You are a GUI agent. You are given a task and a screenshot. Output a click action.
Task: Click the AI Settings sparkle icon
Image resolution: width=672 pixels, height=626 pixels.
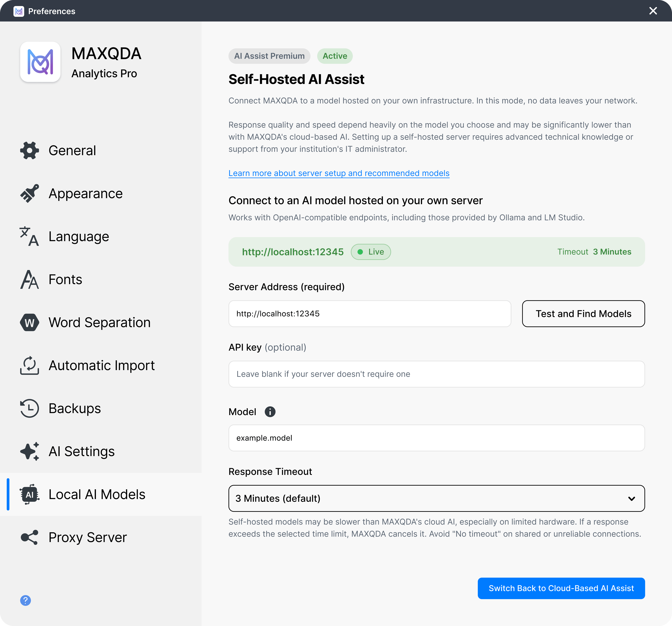(x=29, y=451)
